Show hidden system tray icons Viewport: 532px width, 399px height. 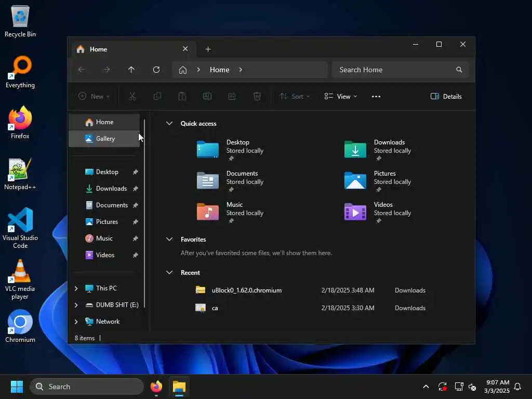pos(426,387)
